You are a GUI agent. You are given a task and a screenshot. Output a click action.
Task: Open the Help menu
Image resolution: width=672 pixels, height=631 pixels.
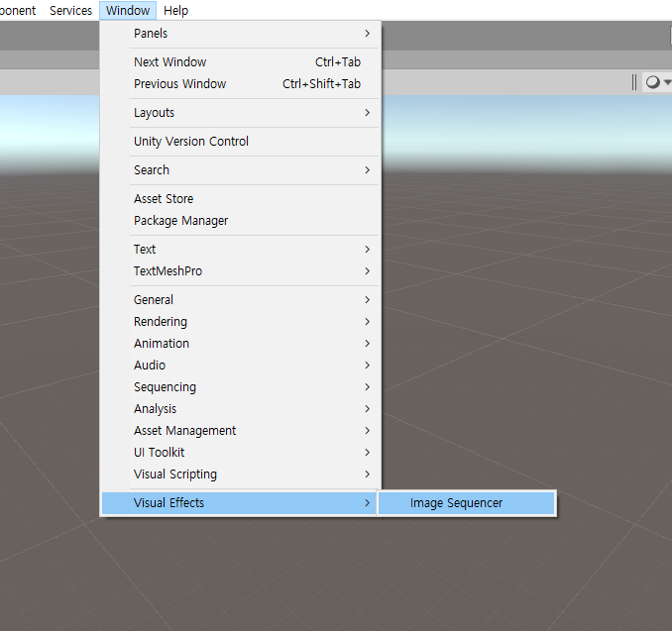click(x=175, y=10)
